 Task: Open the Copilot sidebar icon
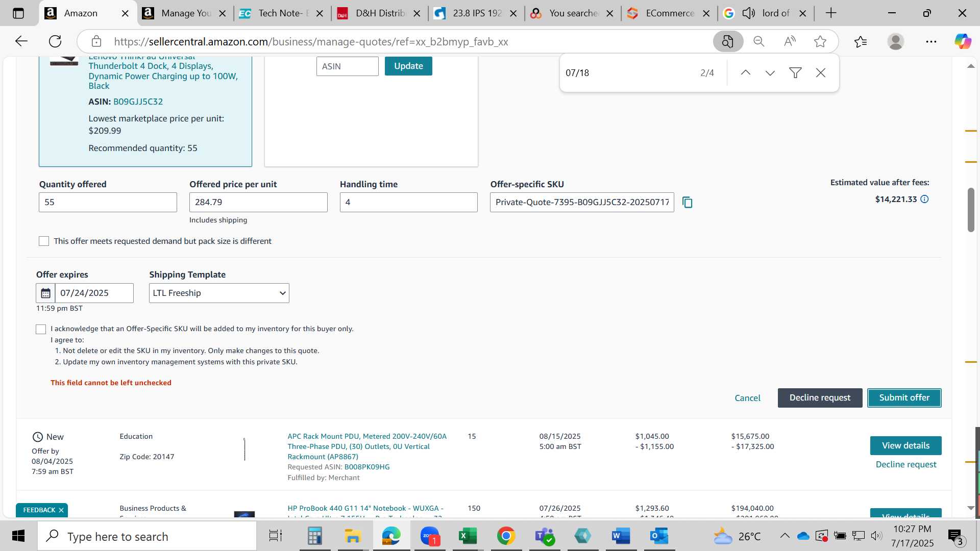963,41
